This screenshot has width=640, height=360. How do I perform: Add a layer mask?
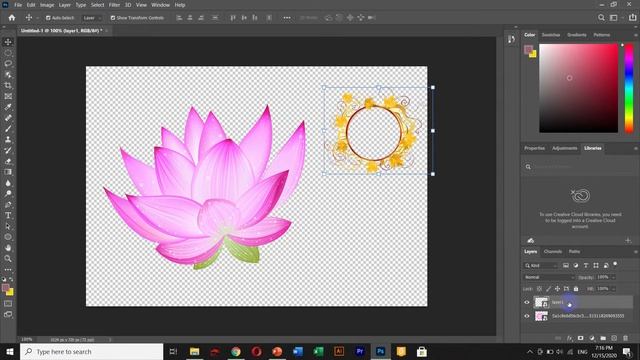[580, 338]
